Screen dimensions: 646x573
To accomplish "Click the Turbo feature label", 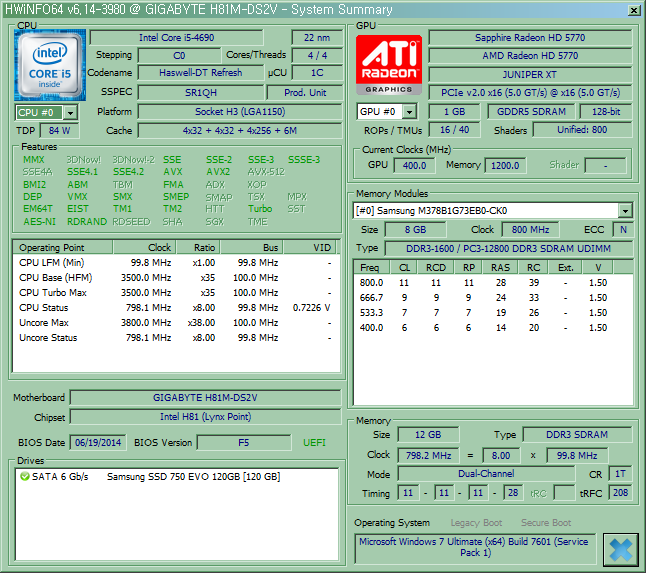I will 260,209.
